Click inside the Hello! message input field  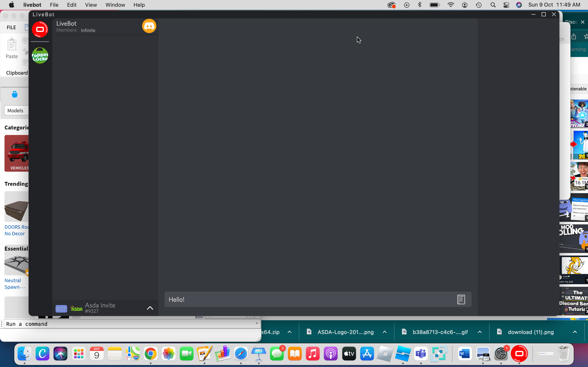[x=292, y=299]
